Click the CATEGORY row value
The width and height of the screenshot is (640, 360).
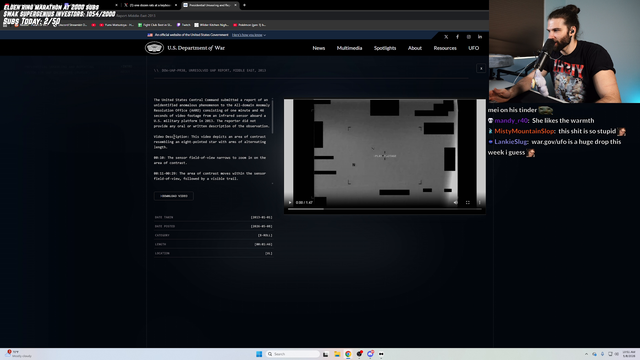(265, 236)
